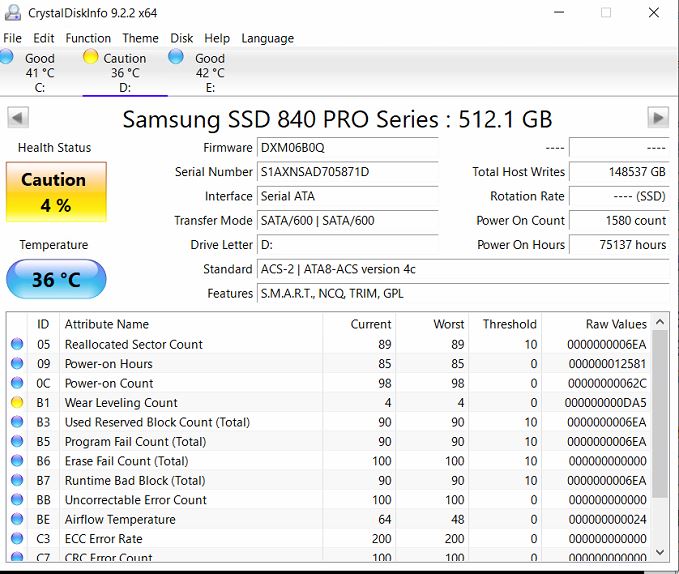Click the Caution 4 % health status button
Screen dimensions: 679x574
pyautogui.click(x=56, y=192)
